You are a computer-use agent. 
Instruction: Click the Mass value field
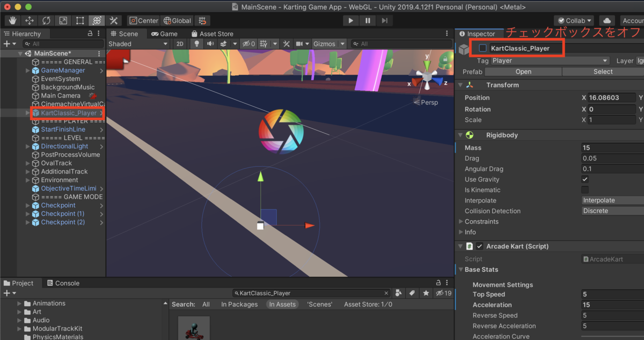pos(613,148)
